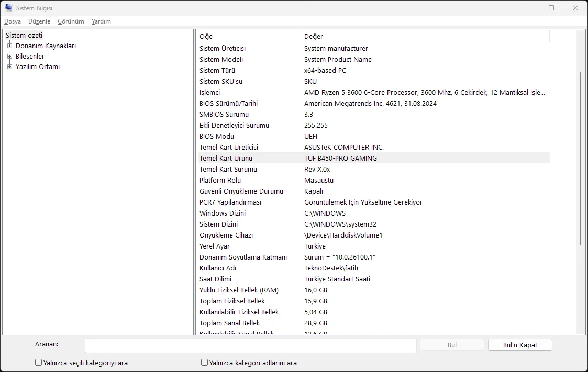588x372 pixels.
Task: Expand the Yazılım Ortamı tree node
Action: click(x=10, y=66)
